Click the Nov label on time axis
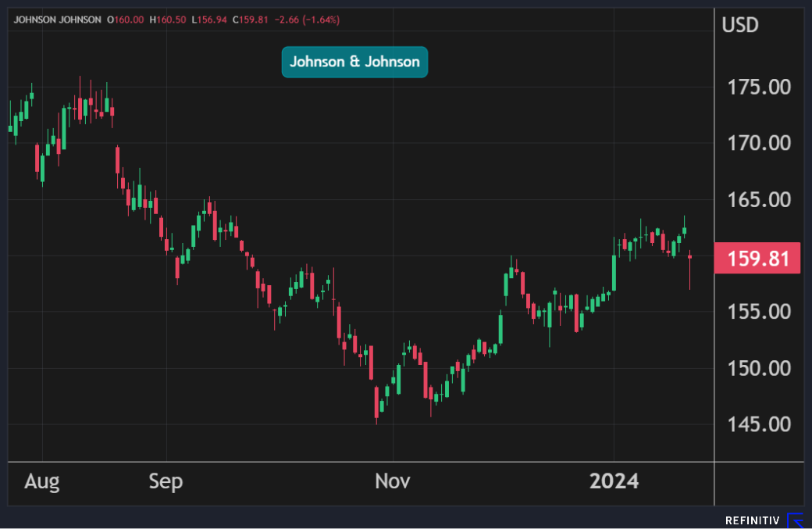The height and width of the screenshot is (529, 812). tap(392, 481)
